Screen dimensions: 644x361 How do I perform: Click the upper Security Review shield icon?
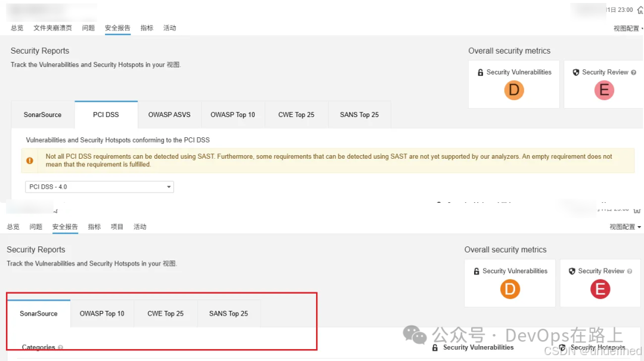(576, 72)
